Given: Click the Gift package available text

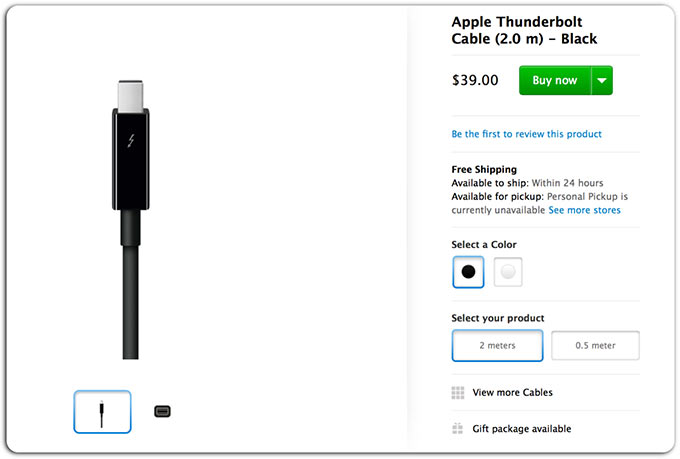Looking at the screenshot, I should point(522,429).
